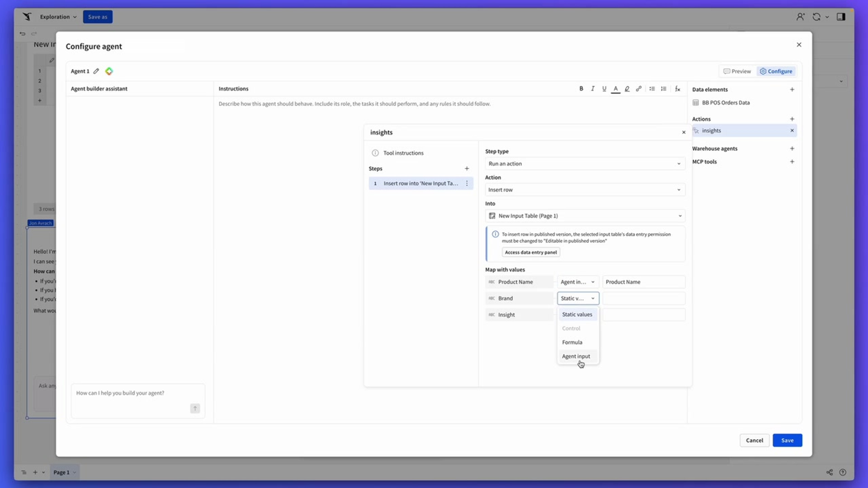This screenshot has width=868, height=488.
Task: Select the Control option in list
Action: coord(578,328)
